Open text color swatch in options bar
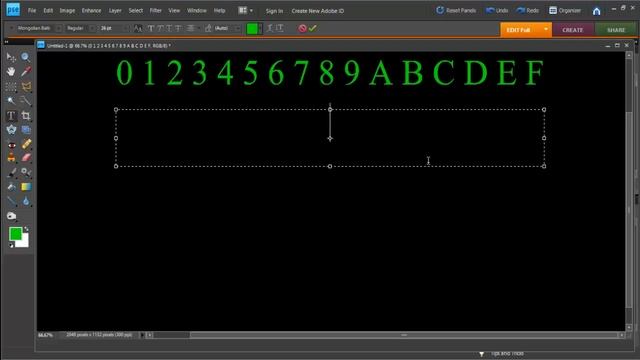The image size is (640, 360). [x=252, y=29]
